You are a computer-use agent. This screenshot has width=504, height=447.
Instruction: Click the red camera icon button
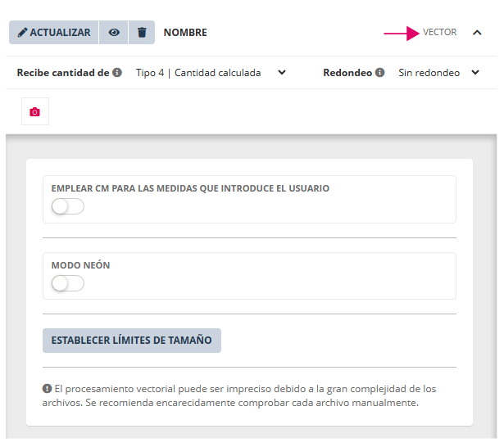point(34,112)
